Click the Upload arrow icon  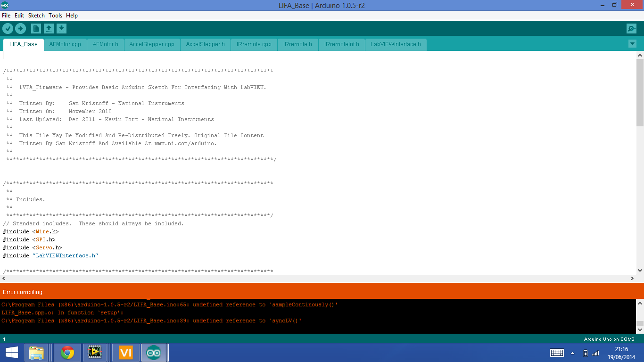point(20,29)
